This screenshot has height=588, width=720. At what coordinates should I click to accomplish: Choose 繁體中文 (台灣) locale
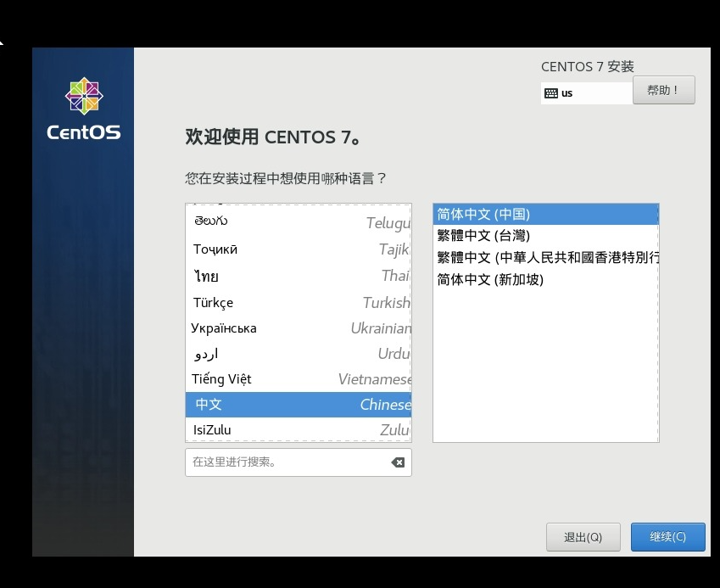[x=545, y=236]
